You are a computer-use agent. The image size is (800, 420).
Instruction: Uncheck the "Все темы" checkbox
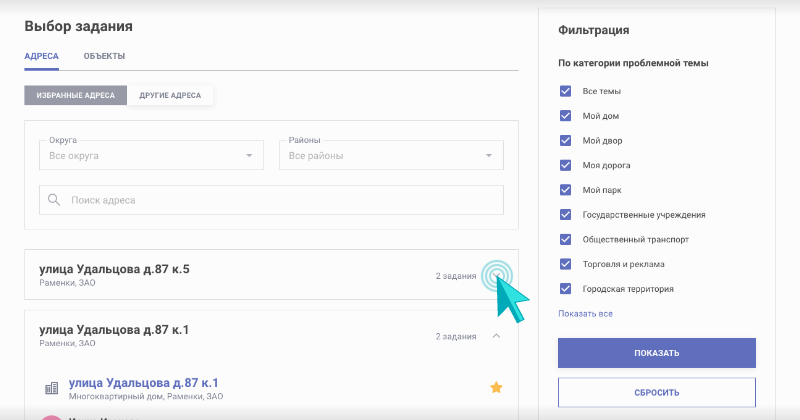[x=566, y=91]
